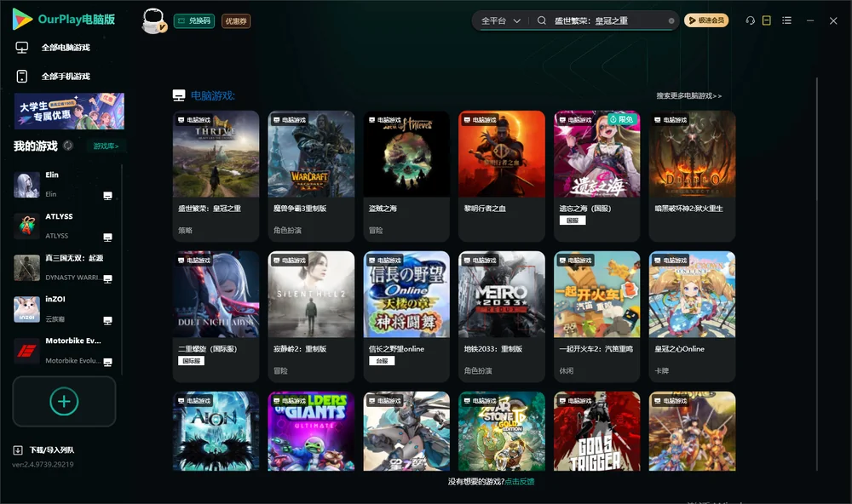Image resolution: width=852 pixels, height=504 pixels.
Task: Click the 优惠券 coupon button
Action: pyautogui.click(x=236, y=21)
